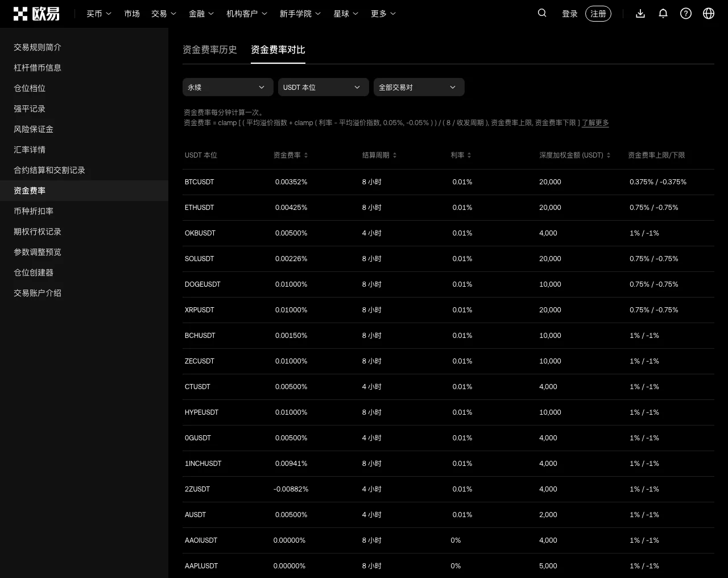Sort by 资金费率 column arrows

[306, 155]
